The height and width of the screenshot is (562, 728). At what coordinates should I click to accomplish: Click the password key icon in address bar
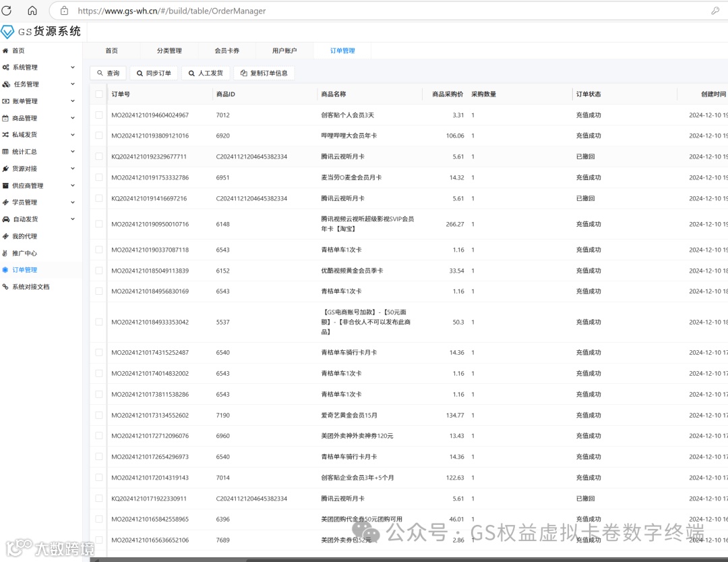tap(715, 11)
